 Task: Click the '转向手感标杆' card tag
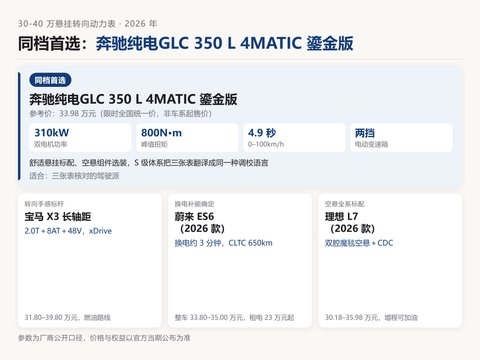pos(44,204)
